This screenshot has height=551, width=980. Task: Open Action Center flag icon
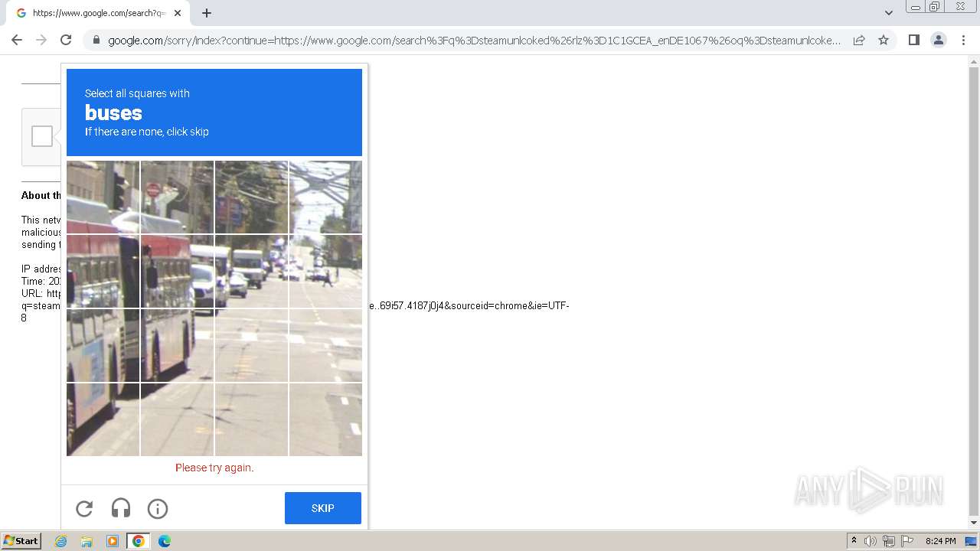(907, 541)
